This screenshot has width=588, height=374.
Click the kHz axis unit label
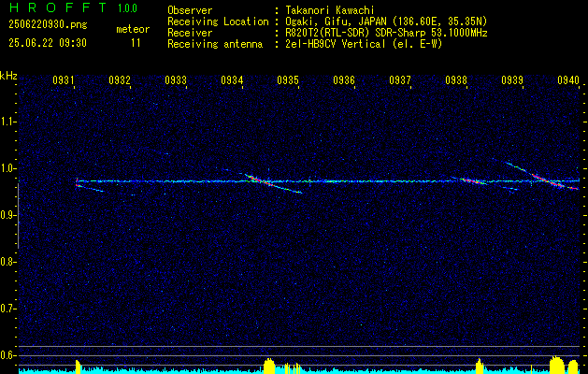(x=8, y=76)
